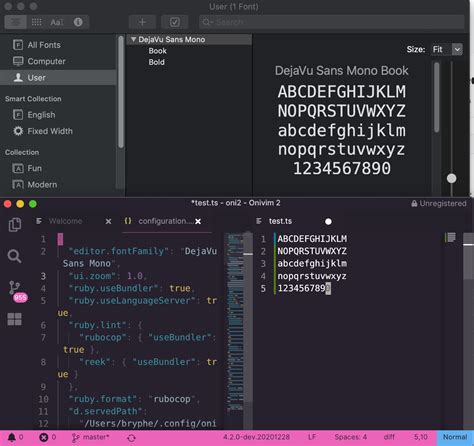Select User fonts in sidebar
This screenshot has height=446, width=474.
[x=58, y=78]
